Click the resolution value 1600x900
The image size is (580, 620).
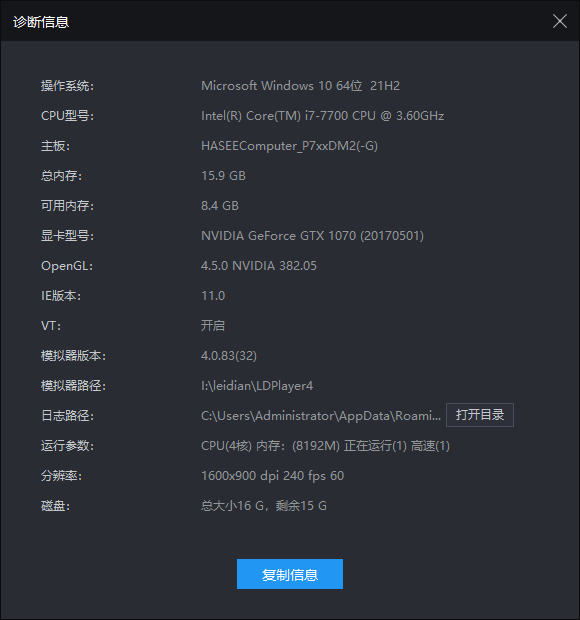(272, 476)
